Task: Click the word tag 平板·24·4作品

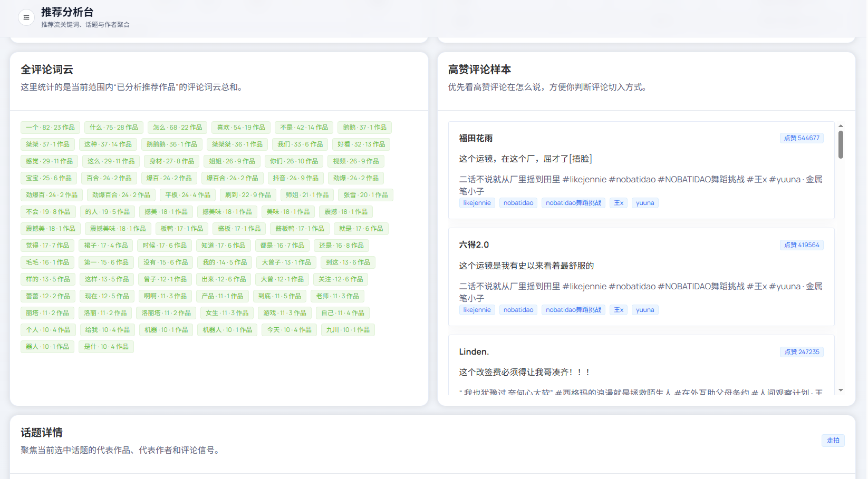Action: [187, 195]
